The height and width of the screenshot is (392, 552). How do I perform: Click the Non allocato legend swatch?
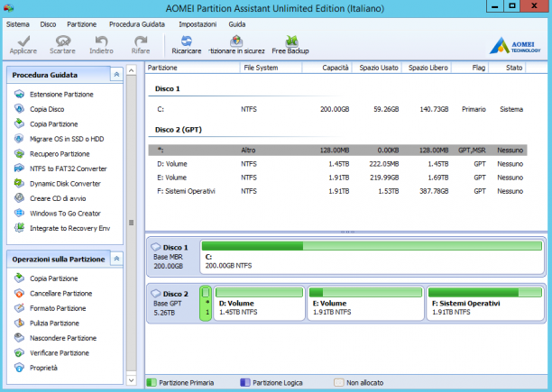tap(338, 382)
